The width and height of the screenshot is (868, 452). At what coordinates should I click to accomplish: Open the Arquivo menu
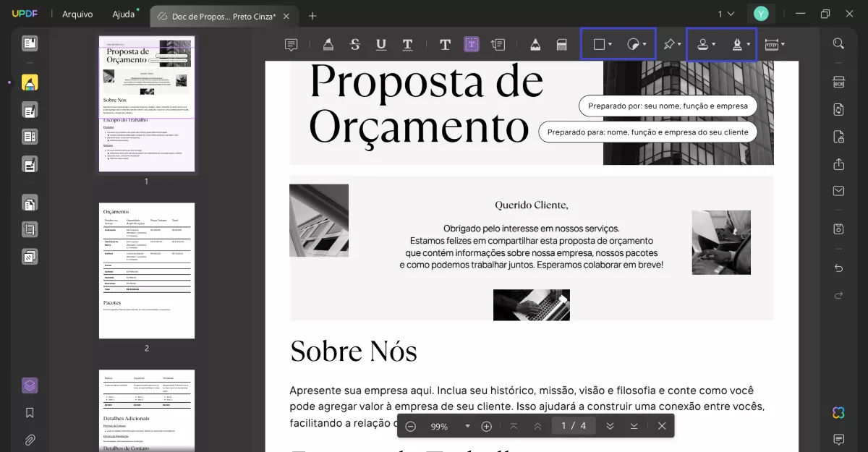[77, 14]
